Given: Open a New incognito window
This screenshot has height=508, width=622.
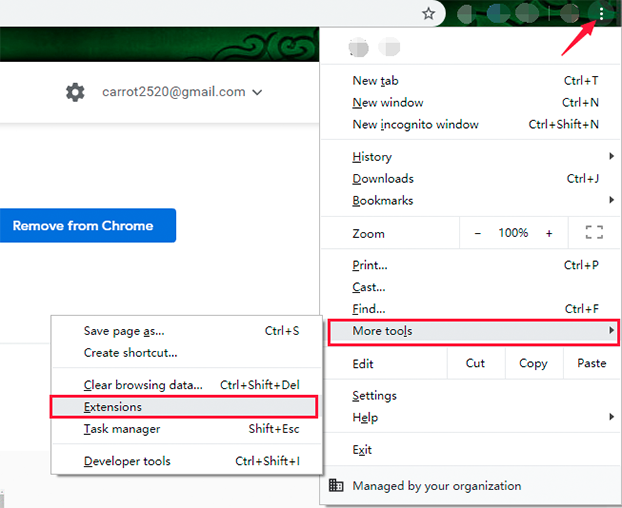Looking at the screenshot, I should (x=470, y=124).
